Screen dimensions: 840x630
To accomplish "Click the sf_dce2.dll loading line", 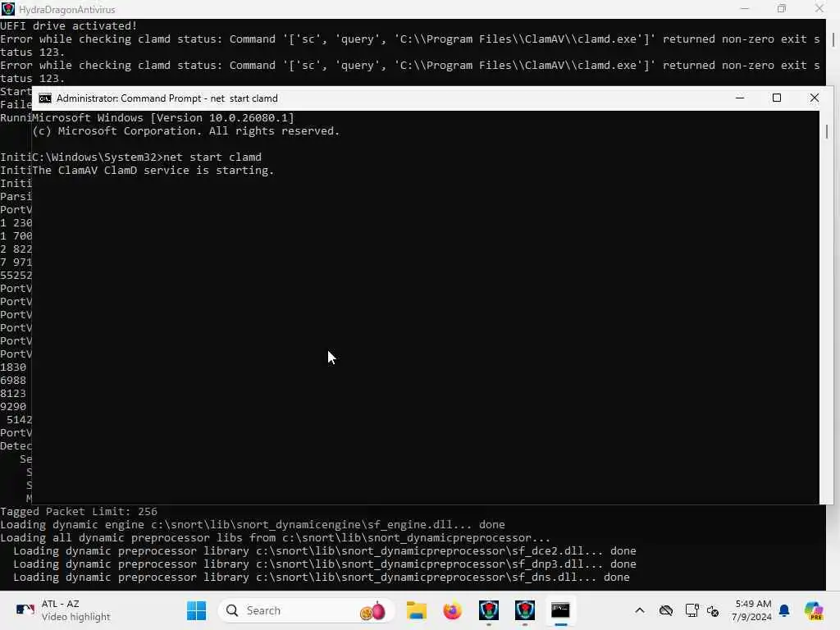I will click(x=325, y=551).
